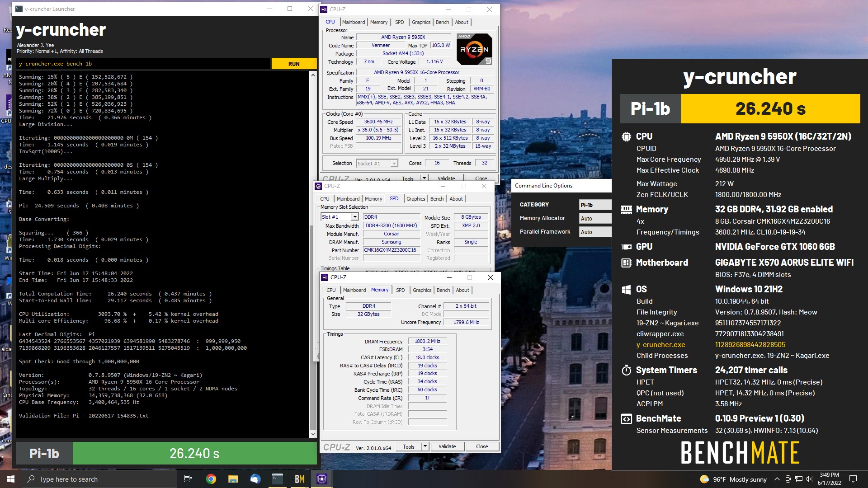Click the CPU chip icon in BenchMate panel
Screen dimensions: 868x488
click(x=626, y=136)
